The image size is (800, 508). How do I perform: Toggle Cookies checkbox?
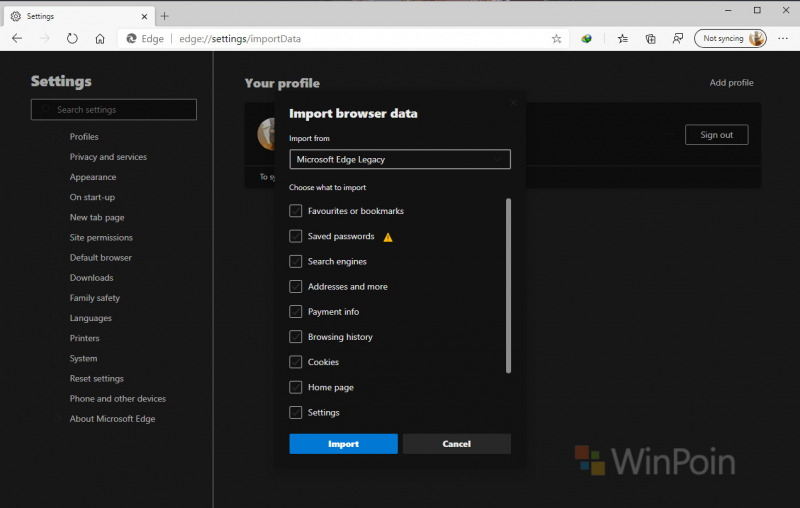295,362
